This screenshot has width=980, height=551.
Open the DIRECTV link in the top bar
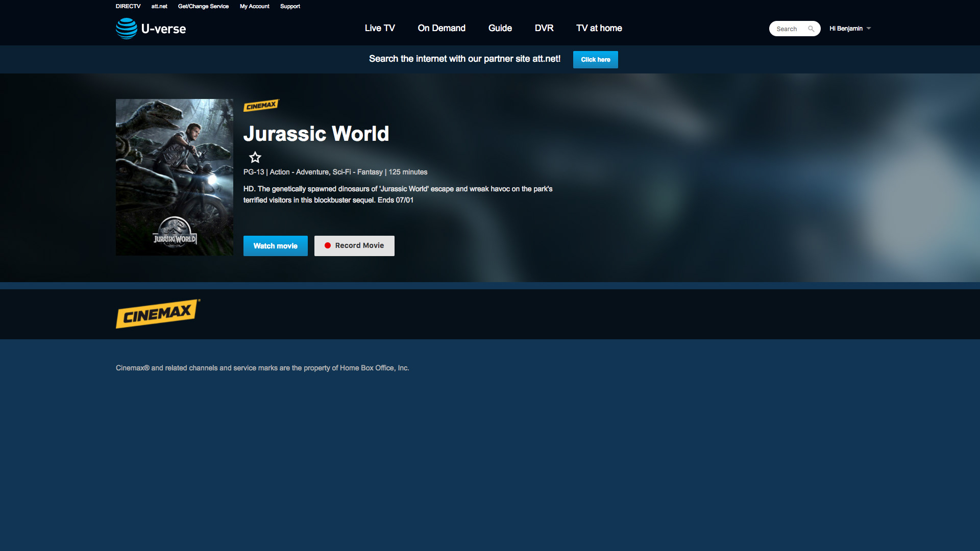pos(128,6)
